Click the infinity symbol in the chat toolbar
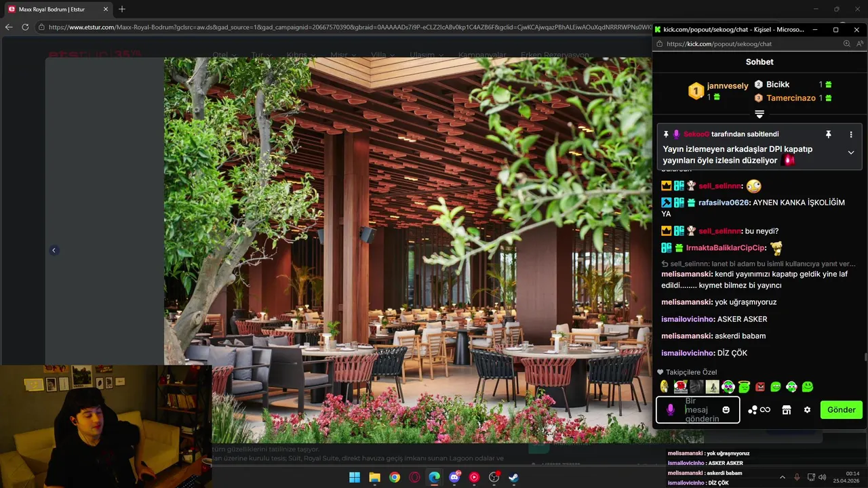Image resolution: width=868 pixels, height=488 pixels. coord(766,410)
